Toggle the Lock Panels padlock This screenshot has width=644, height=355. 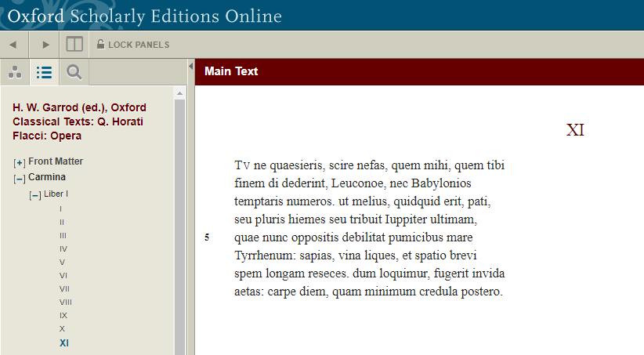[100, 45]
